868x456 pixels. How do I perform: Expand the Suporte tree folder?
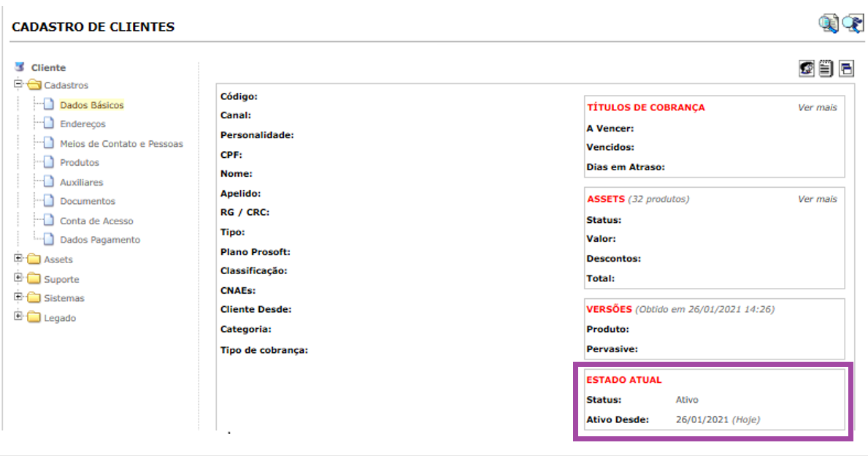pos(18,278)
